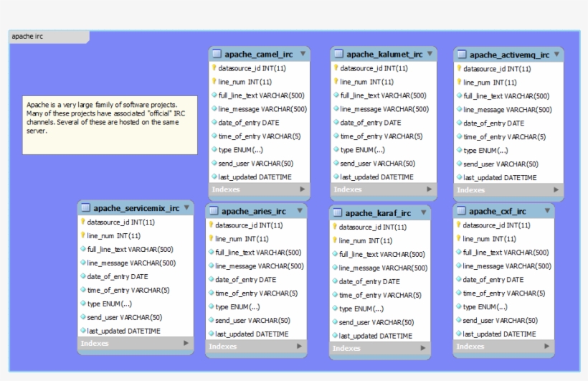This screenshot has width=588, height=381.
Task: Expand Indexes section of apache_activemq_irc
Action: click(x=556, y=190)
